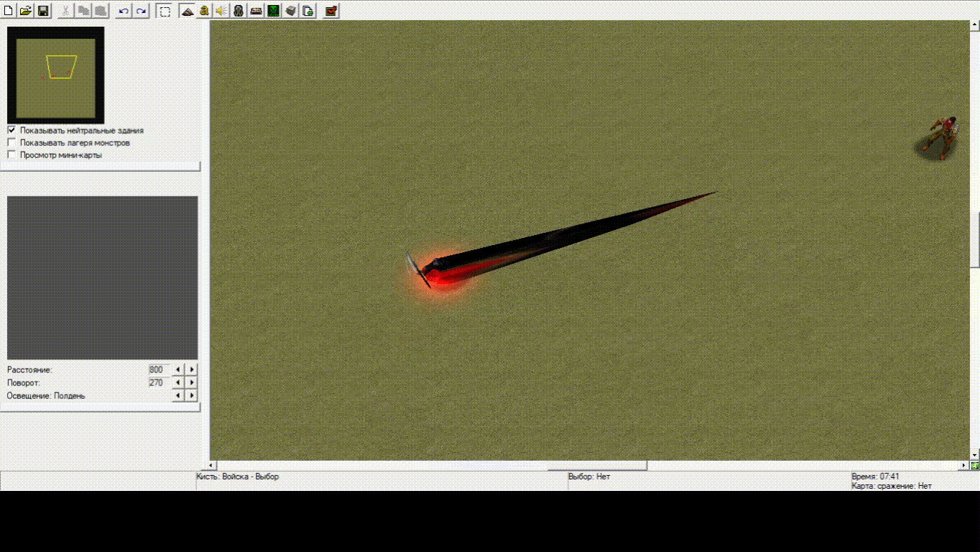The image size is (980, 552).
Task: Decrease Поворот with left arrow
Action: point(178,382)
